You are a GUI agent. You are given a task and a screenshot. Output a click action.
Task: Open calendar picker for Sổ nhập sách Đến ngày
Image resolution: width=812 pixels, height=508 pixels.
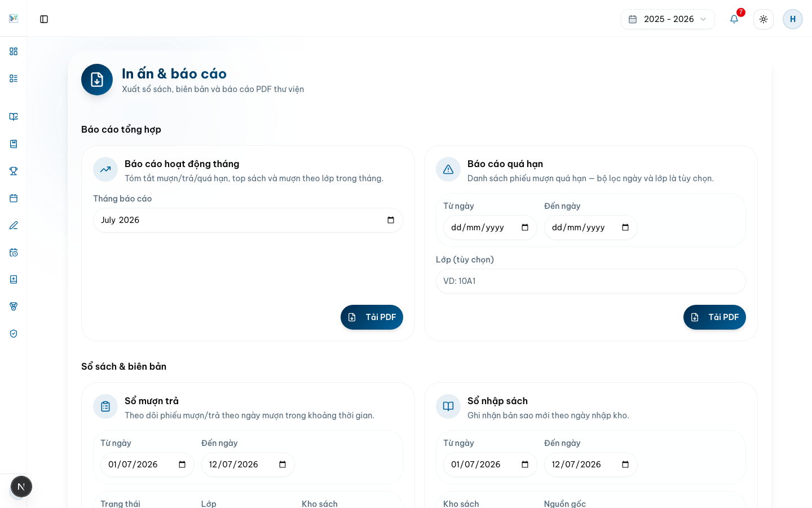[625, 465]
